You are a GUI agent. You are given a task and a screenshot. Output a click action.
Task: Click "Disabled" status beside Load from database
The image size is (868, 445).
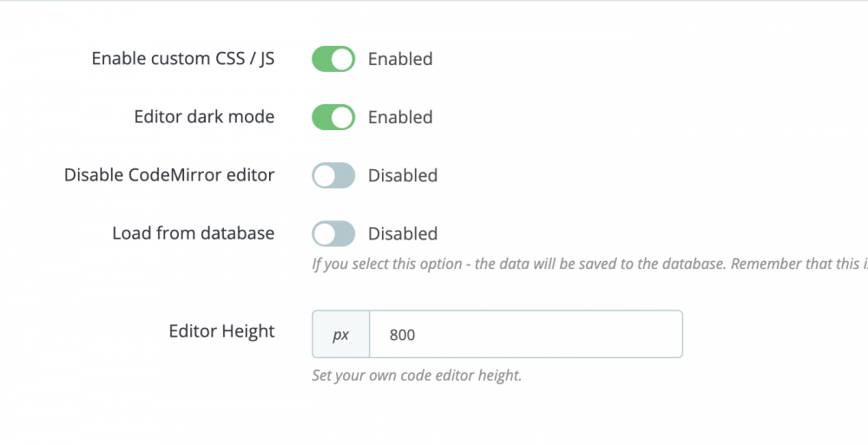tap(403, 233)
